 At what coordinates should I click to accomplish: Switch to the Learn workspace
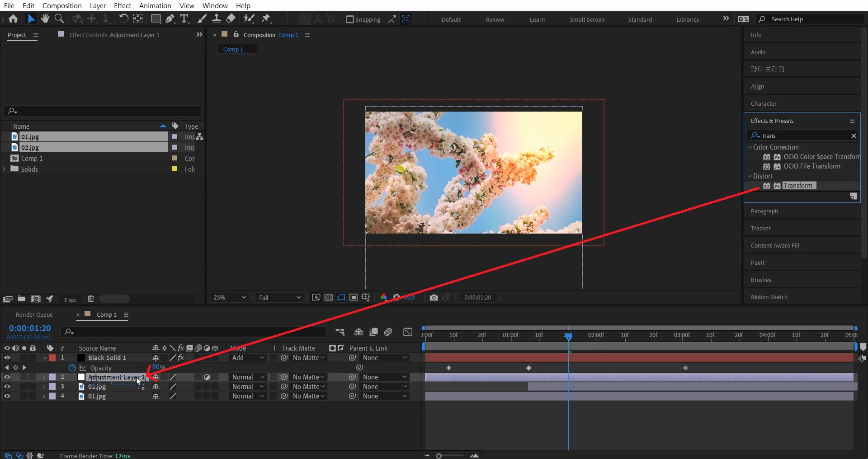pyautogui.click(x=537, y=19)
